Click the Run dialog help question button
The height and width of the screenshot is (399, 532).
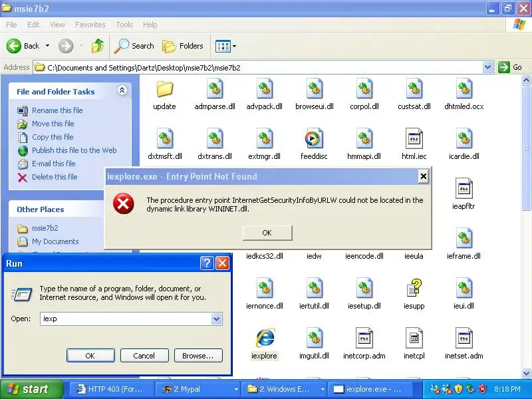[207, 263]
